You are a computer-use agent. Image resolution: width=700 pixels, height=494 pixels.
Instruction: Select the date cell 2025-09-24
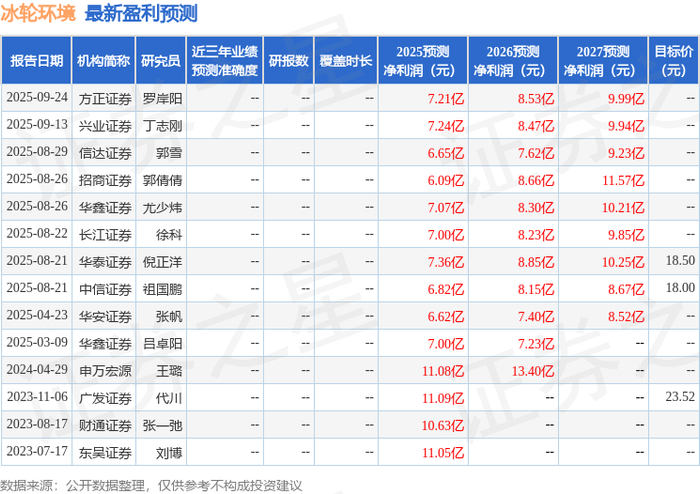pyautogui.click(x=37, y=98)
